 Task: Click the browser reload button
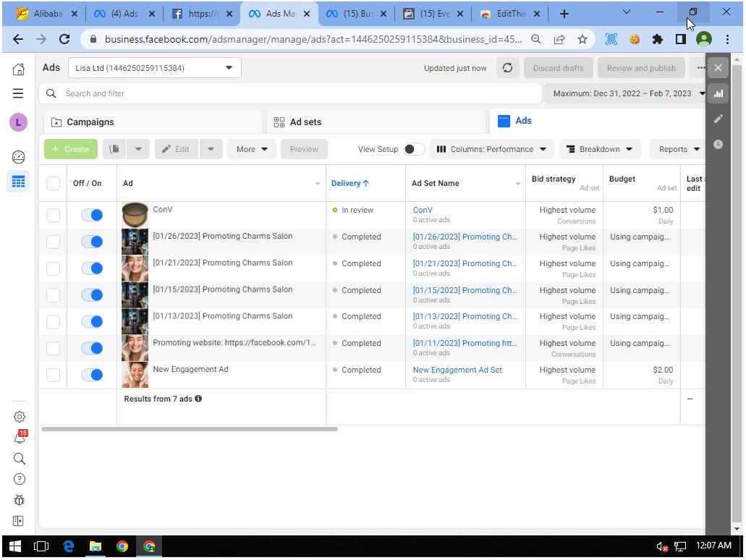pos(64,40)
